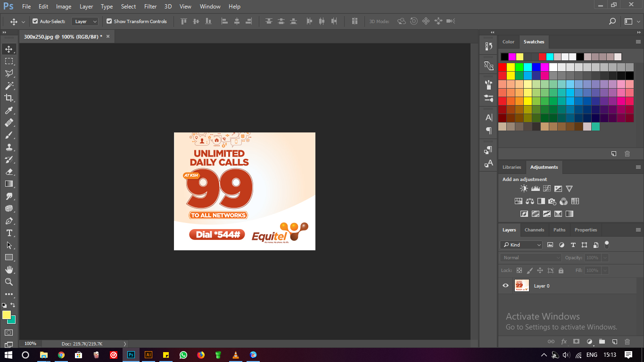Choose the Healing Brush tool
The height and width of the screenshot is (362, 644).
pos(9,123)
